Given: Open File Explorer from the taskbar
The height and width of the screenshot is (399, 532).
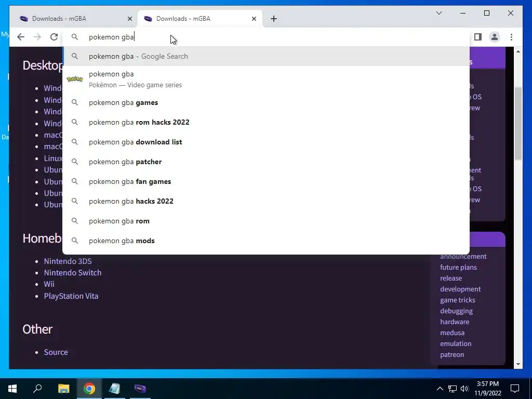Looking at the screenshot, I should 63,389.
